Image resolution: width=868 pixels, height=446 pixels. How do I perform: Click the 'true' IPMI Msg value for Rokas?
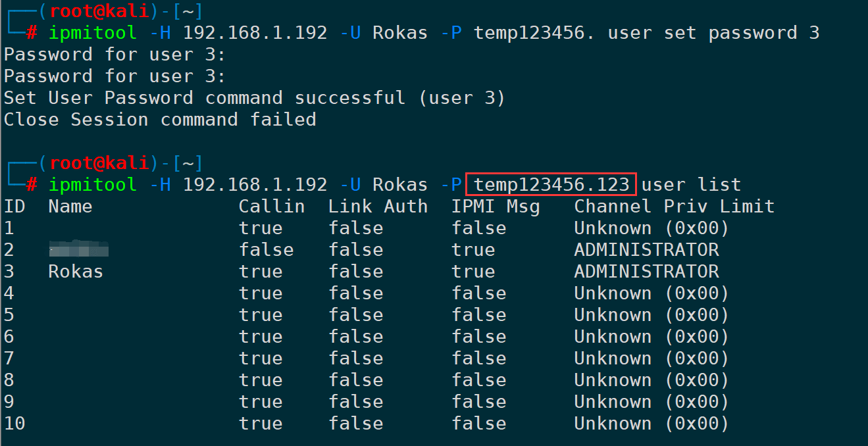[473, 272]
